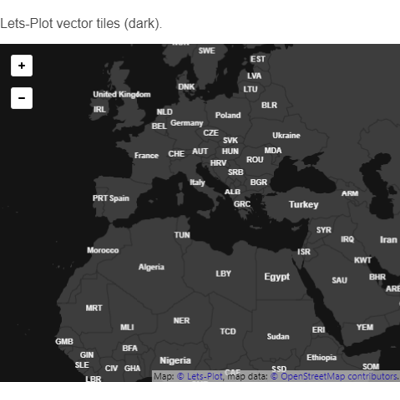Zoom out with the minus button
This screenshot has height=400, width=400.
(22, 98)
